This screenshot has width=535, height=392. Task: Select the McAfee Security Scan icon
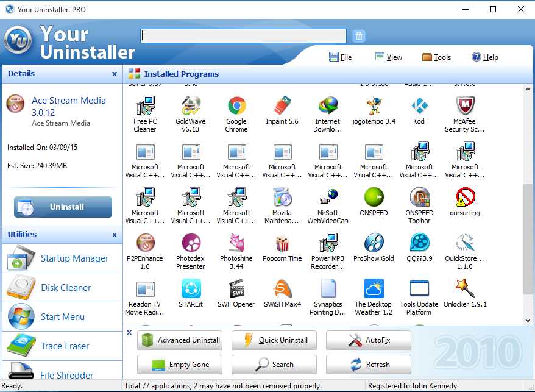tap(465, 105)
